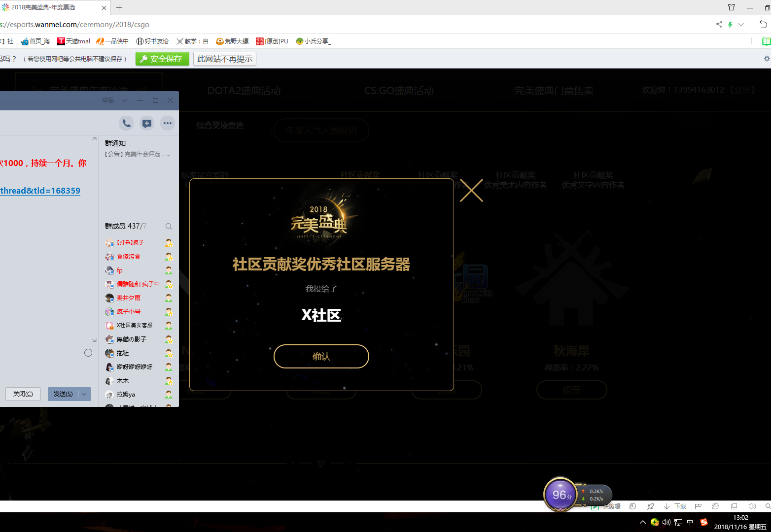Image resolution: width=771 pixels, height=532 pixels.
Task: Open chat history clock icon
Action: tap(88, 353)
